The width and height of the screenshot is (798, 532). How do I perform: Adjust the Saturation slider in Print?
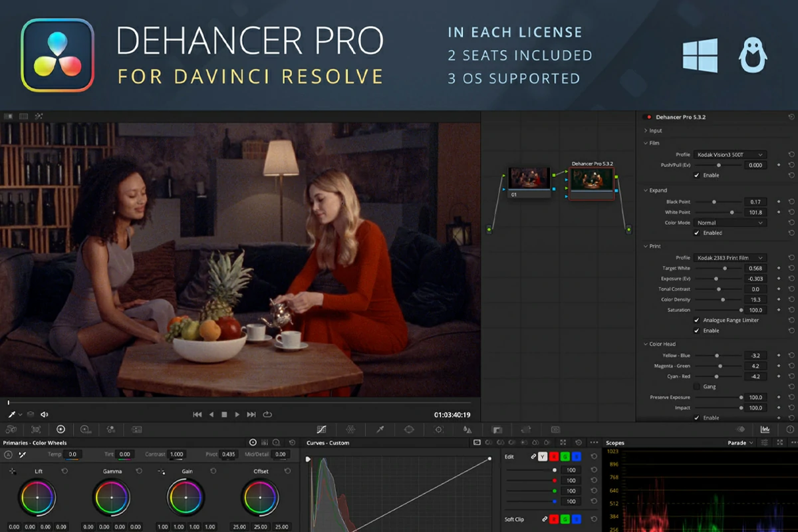tap(718, 310)
